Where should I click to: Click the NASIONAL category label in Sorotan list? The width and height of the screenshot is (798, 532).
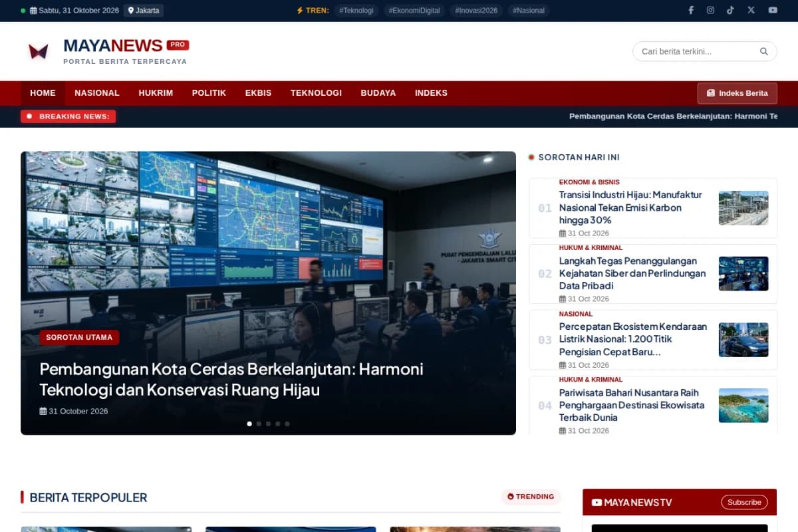(x=576, y=314)
